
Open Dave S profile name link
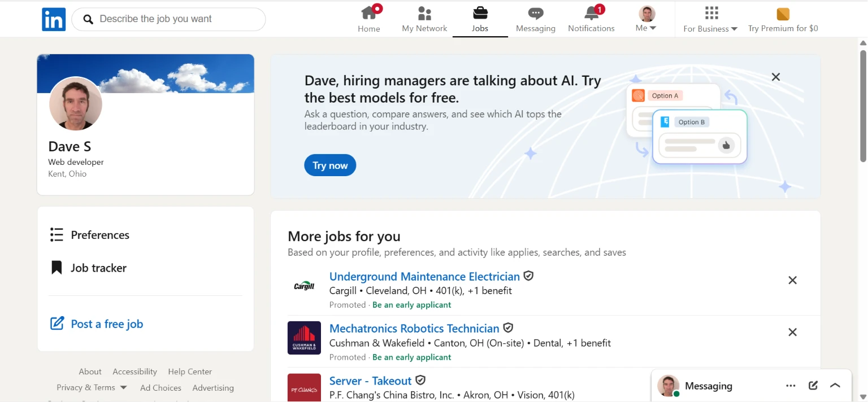click(x=70, y=146)
